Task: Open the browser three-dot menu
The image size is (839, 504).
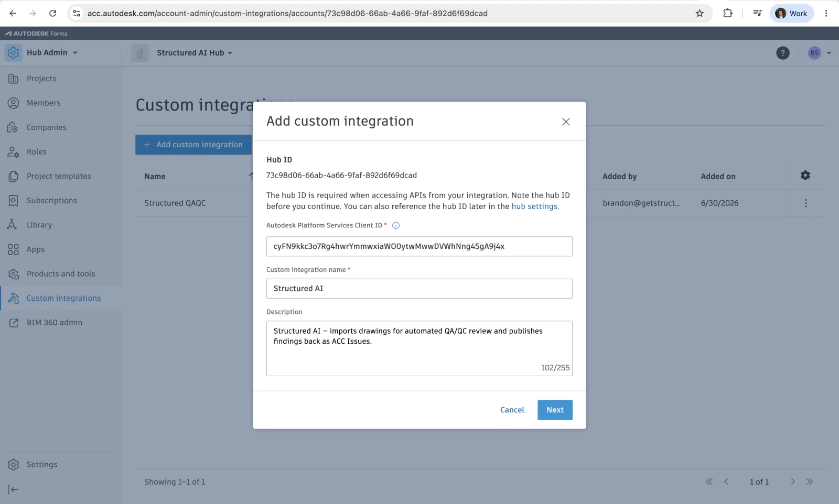Action: 826,14
